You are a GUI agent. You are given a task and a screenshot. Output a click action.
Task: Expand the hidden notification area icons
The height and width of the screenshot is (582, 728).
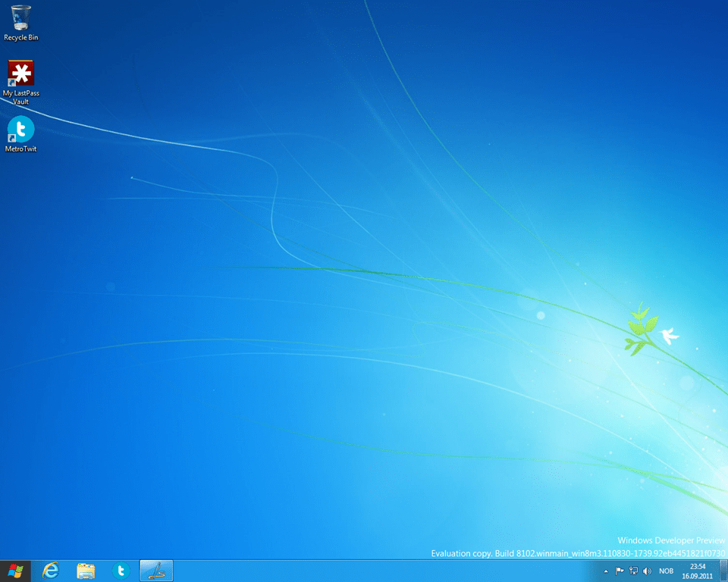coord(606,571)
